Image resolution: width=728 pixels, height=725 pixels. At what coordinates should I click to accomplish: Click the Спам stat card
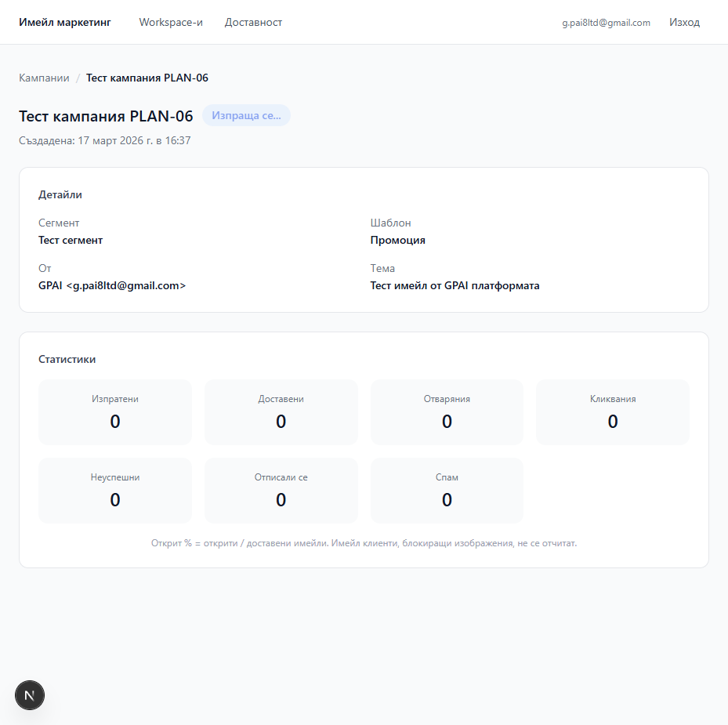tap(447, 491)
